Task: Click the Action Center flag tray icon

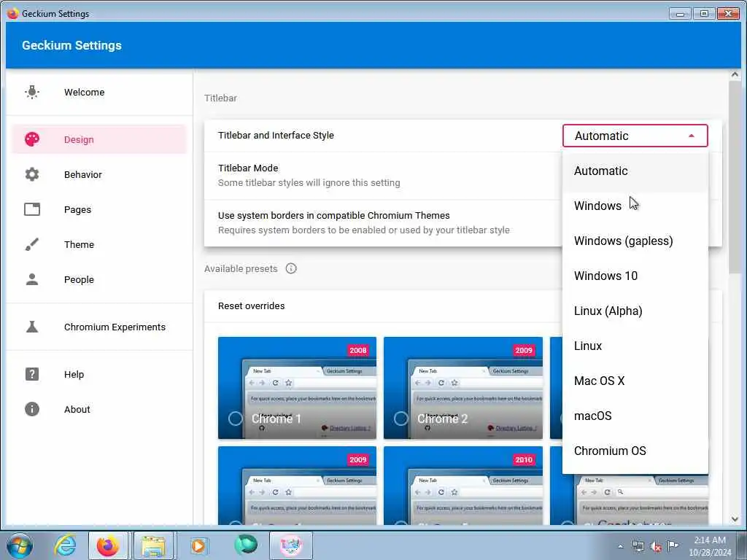Action: pos(673,545)
